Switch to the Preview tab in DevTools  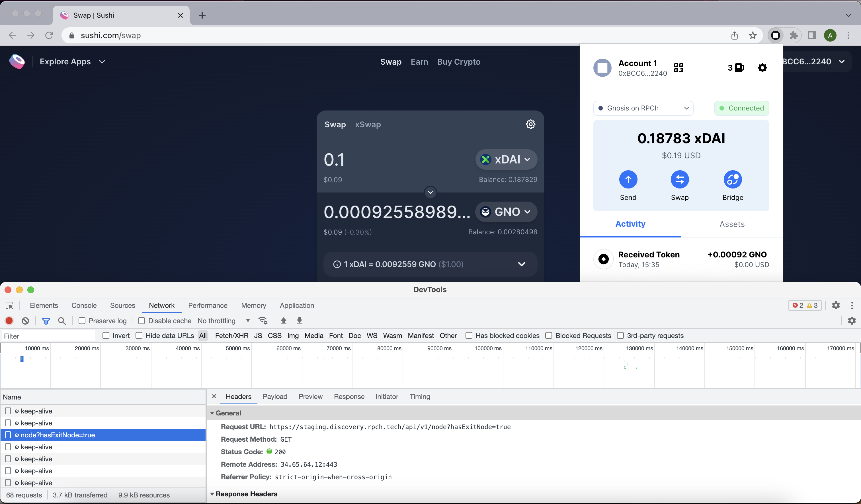tap(310, 396)
